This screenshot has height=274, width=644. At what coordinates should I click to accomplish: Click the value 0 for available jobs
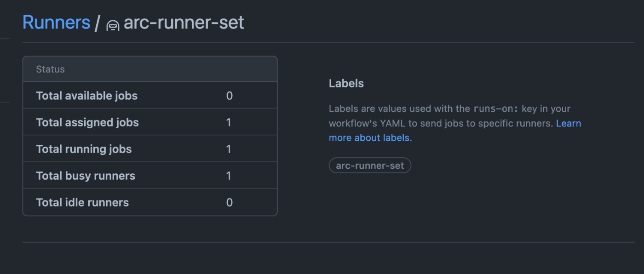(229, 96)
